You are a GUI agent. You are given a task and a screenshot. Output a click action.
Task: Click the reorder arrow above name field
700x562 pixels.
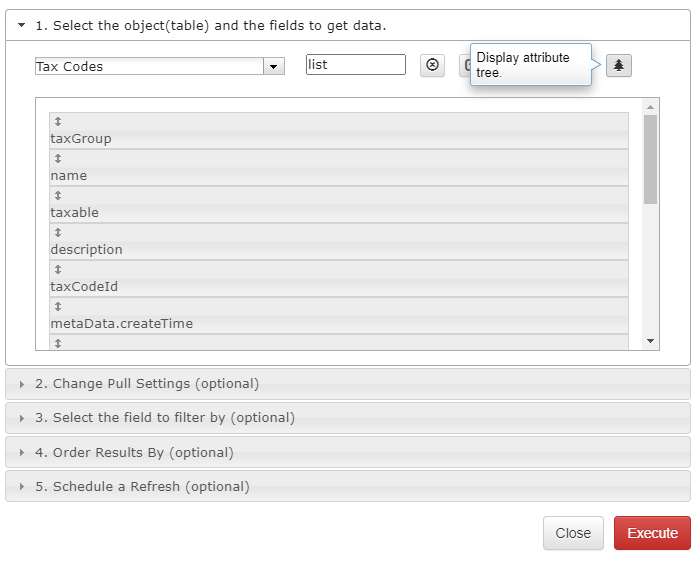coord(58,158)
